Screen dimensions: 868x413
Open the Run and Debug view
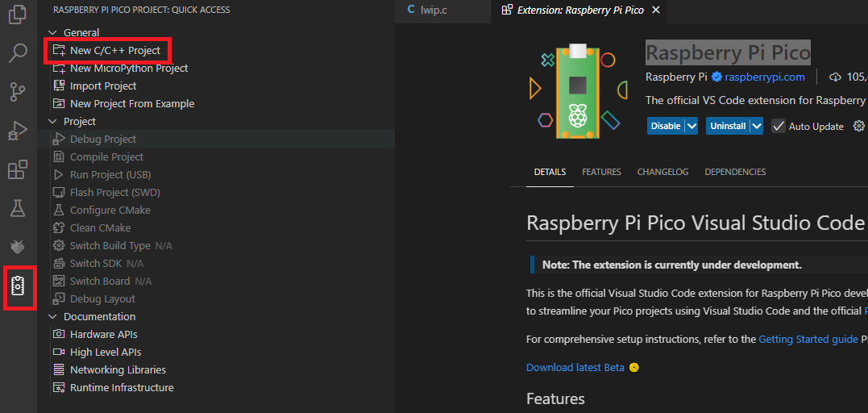pyautogui.click(x=19, y=131)
